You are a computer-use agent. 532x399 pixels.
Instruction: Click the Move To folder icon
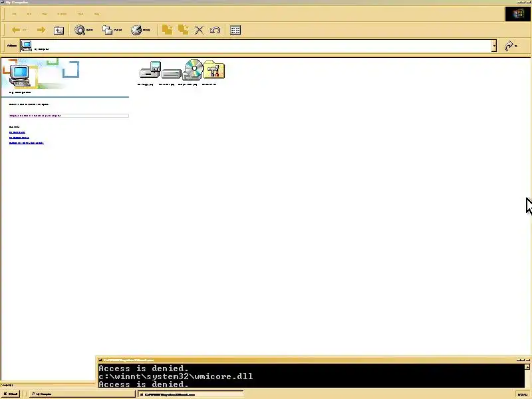click(167, 30)
